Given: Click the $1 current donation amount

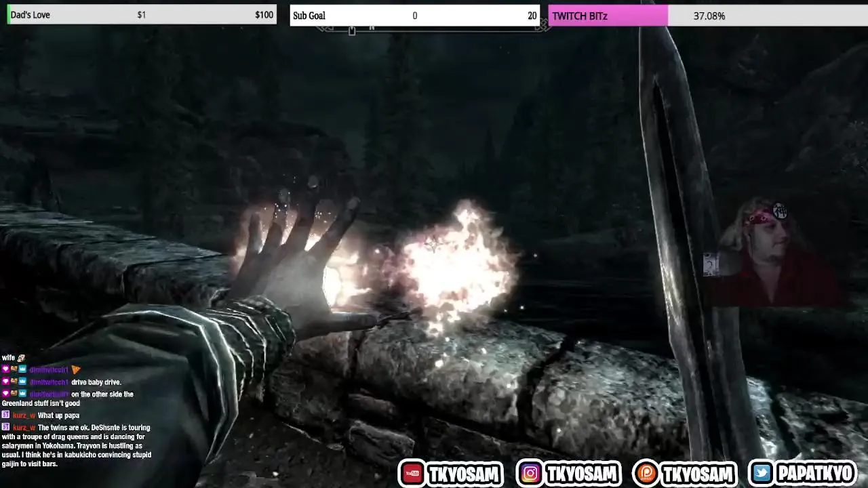Looking at the screenshot, I should 141,15.
